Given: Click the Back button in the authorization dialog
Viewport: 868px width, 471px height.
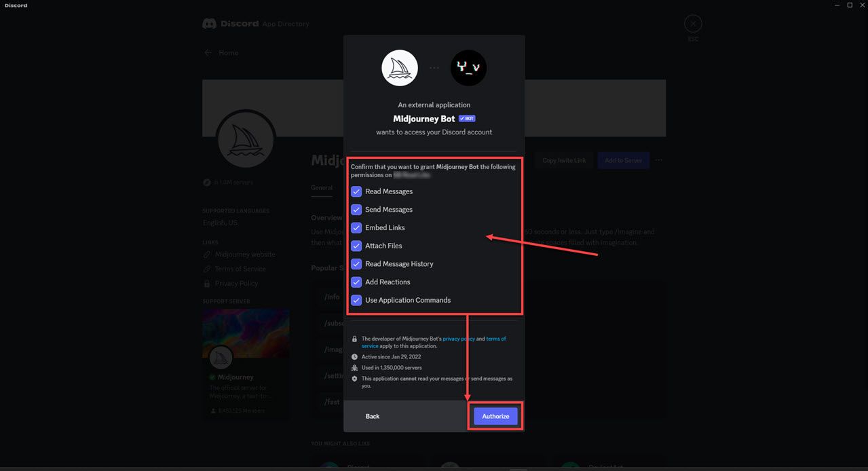Looking at the screenshot, I should pyautogui.click(x=372, y=416).
